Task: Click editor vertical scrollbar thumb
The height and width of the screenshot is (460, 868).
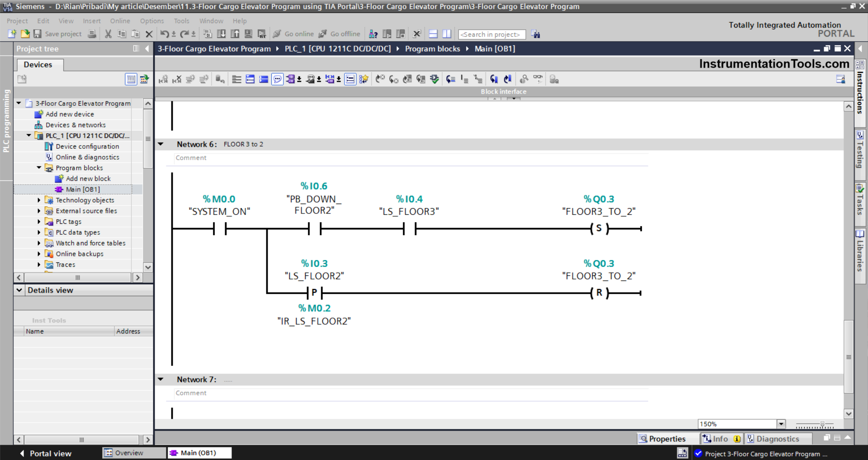Action: click(849, 357)
